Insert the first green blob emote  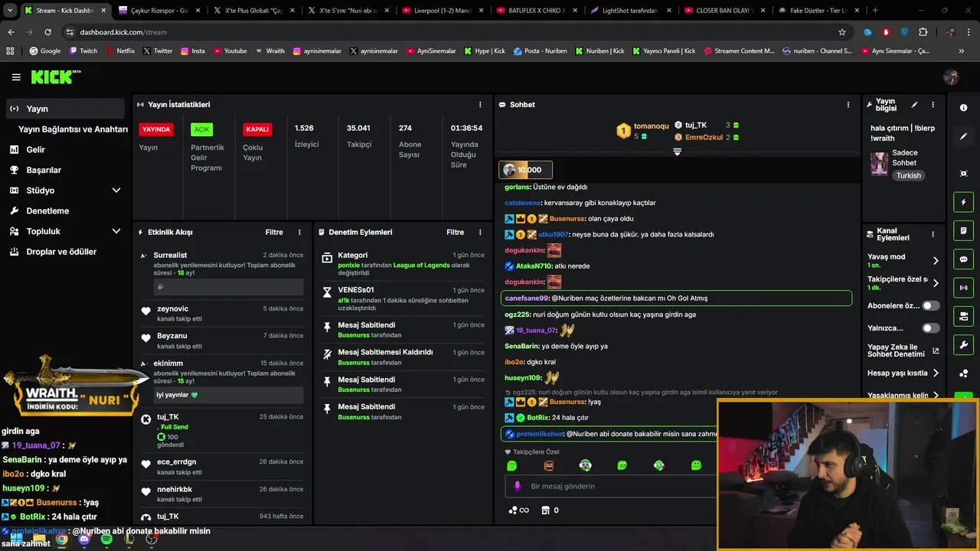point(512,465)
